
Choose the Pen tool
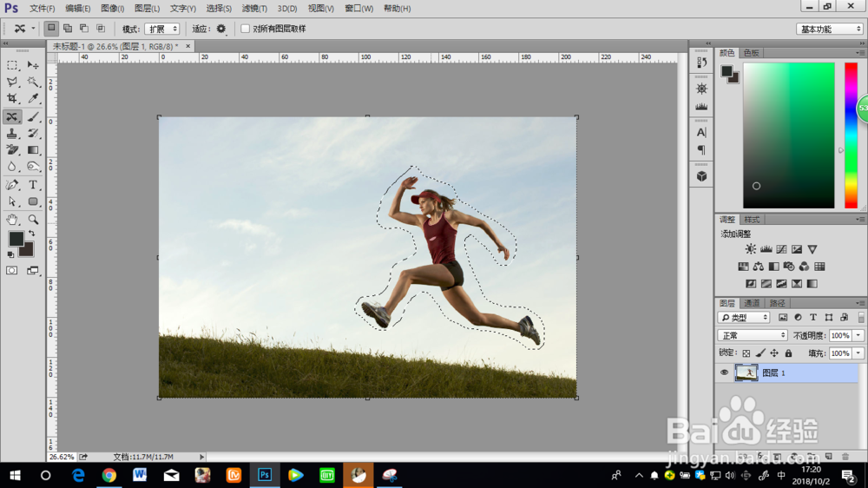[x=12, y=185]
